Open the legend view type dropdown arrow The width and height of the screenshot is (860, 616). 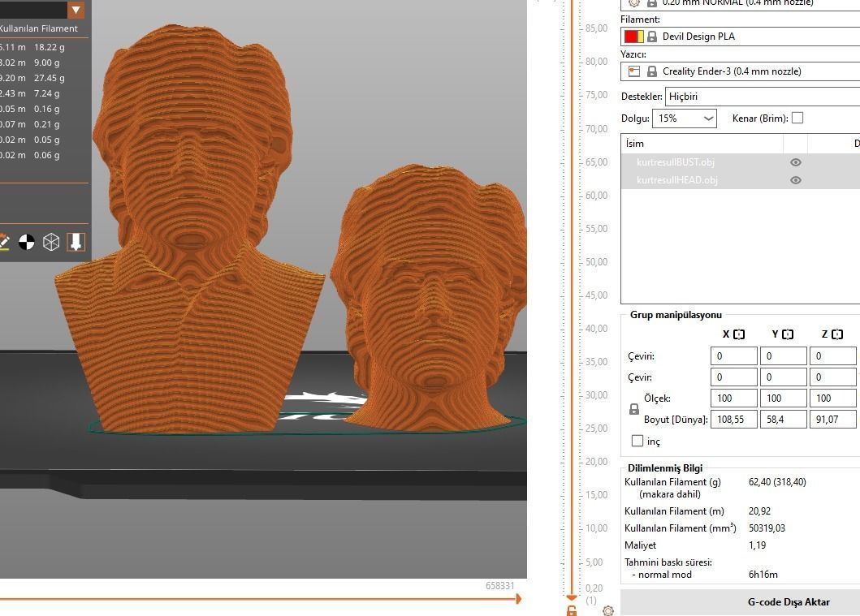pos(76,10)
